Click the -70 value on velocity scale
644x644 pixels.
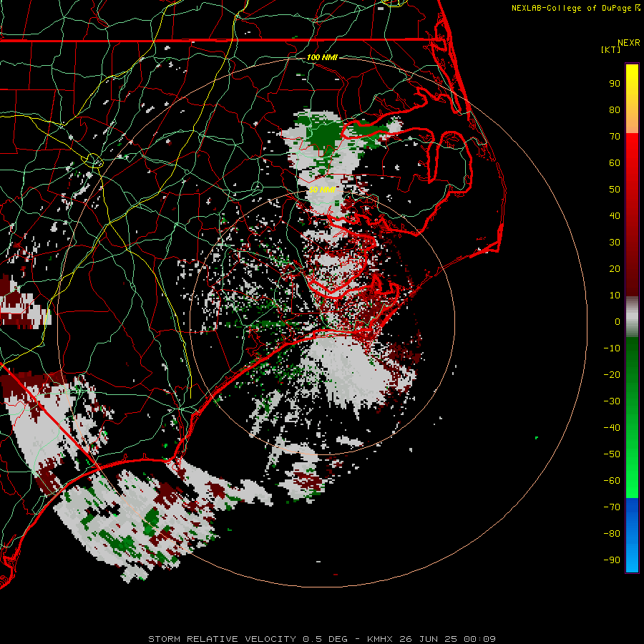[612, 507]
